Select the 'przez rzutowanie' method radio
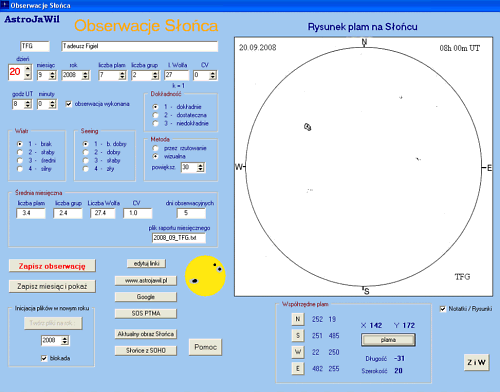This screenshot has width=500, height=392. click(x=155, y=148)
